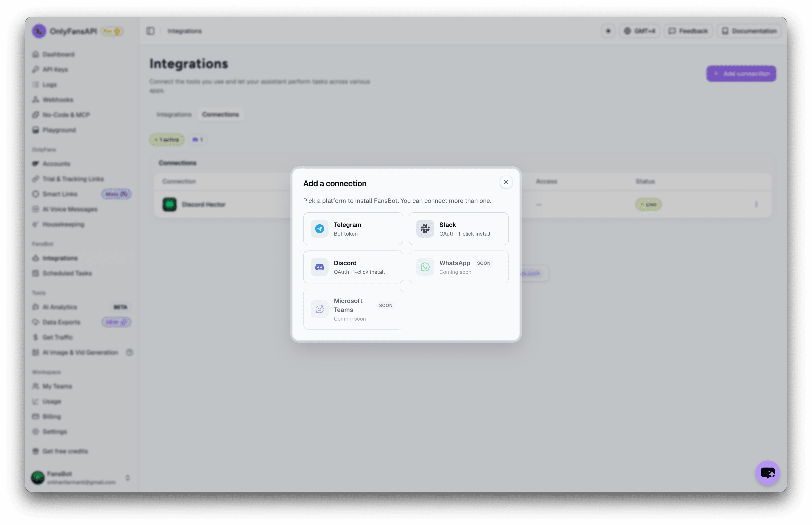The height and width of the screenshot is (525, 812).
Task: Click the Discord logo icon
Action: point(320,267)
